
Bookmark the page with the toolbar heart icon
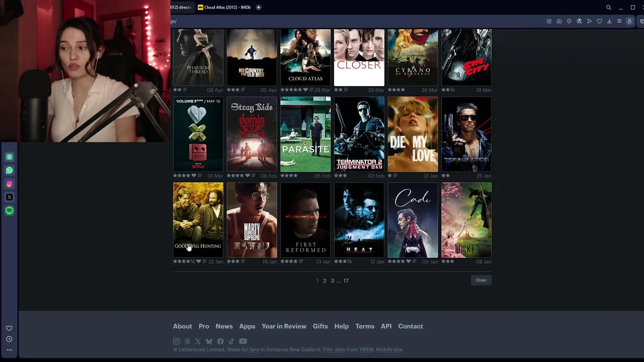(599, 21)
